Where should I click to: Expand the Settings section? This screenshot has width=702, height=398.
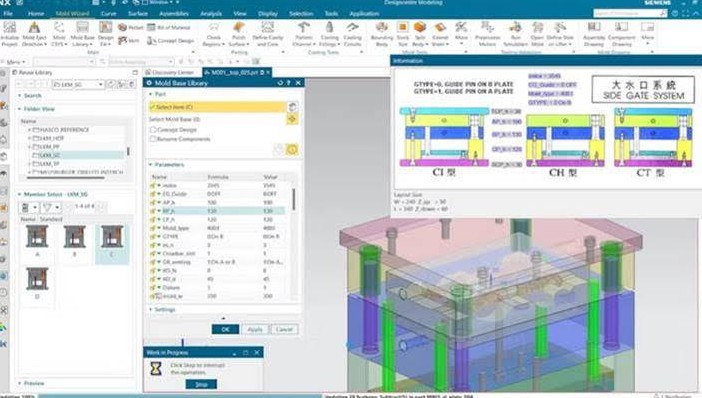[x=151, y=309]
